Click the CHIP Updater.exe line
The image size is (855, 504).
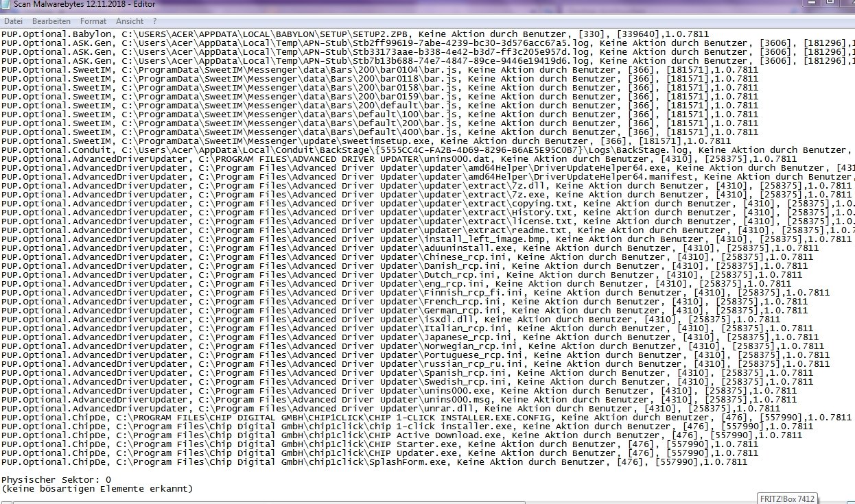[x=379, y=453]
